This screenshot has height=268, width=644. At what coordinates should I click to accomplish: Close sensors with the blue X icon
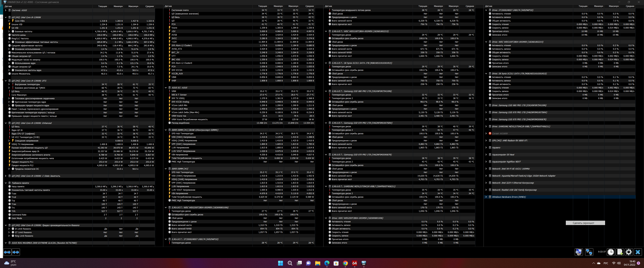coord(638,252)
